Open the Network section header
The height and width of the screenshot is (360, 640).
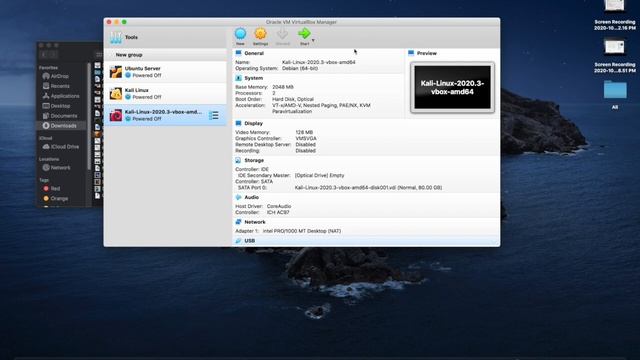pos(255,222)
